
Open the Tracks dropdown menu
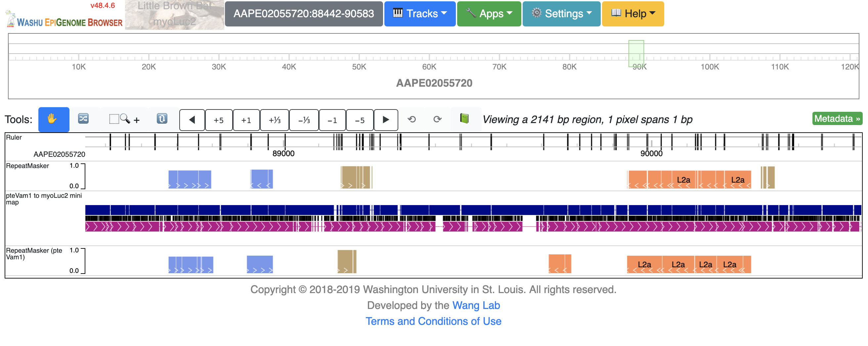pos(420,14)
